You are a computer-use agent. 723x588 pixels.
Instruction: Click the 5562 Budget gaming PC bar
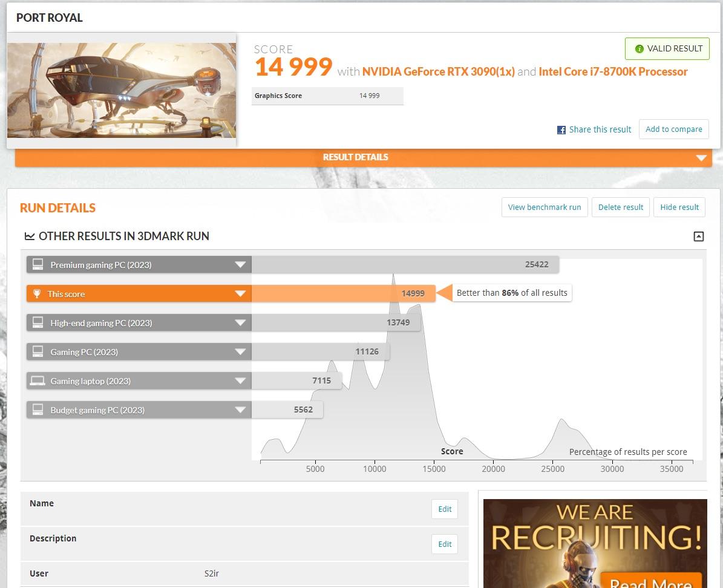point(287,410)
